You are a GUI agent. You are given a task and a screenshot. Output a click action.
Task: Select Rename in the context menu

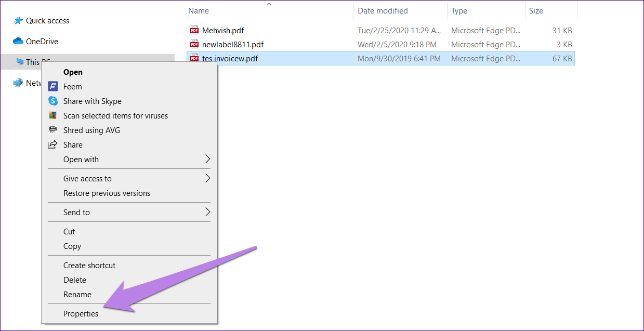77,295
